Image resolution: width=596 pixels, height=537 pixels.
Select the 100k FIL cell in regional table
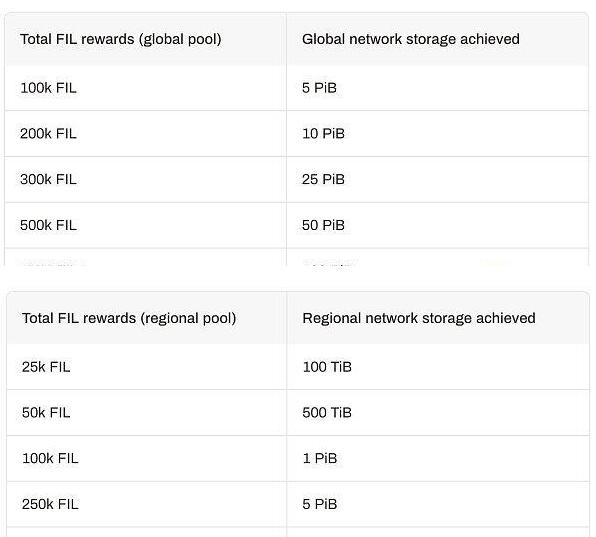coord(147,458)
